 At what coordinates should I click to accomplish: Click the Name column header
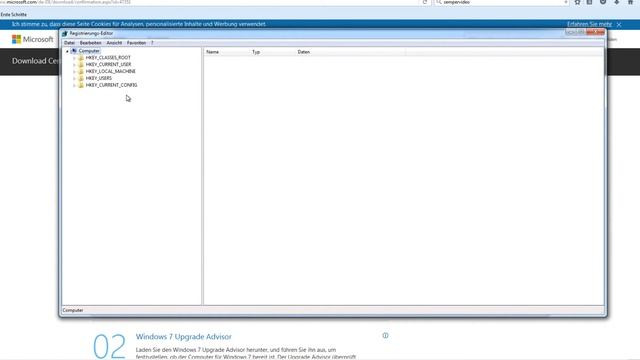[x=227, y=52]
